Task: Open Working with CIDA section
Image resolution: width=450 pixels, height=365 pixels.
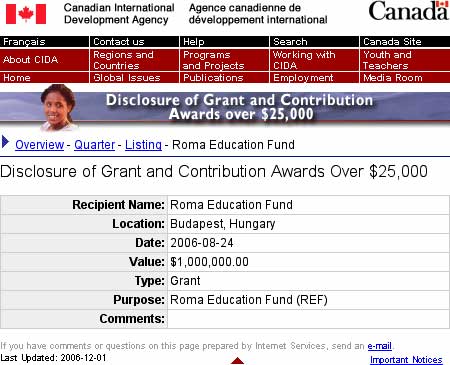Action: click(304, 60)
